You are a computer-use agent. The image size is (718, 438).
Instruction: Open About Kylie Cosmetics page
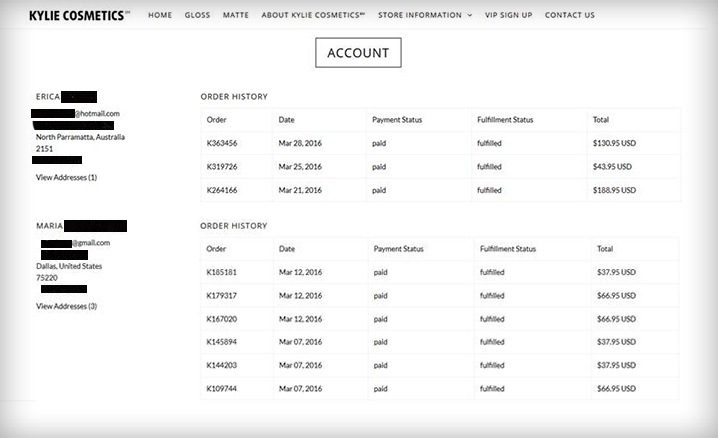click(x=313, y=15)
